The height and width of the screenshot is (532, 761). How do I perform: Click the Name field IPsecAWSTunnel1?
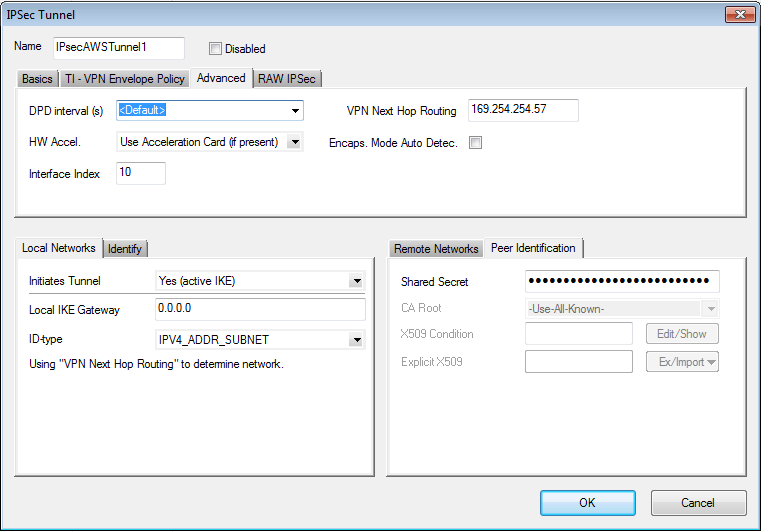coord(119,48)
